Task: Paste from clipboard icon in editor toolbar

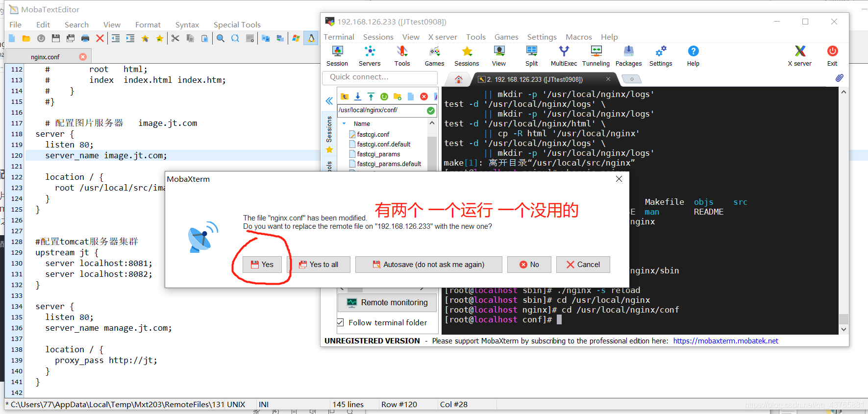Action: pos(205,38)
